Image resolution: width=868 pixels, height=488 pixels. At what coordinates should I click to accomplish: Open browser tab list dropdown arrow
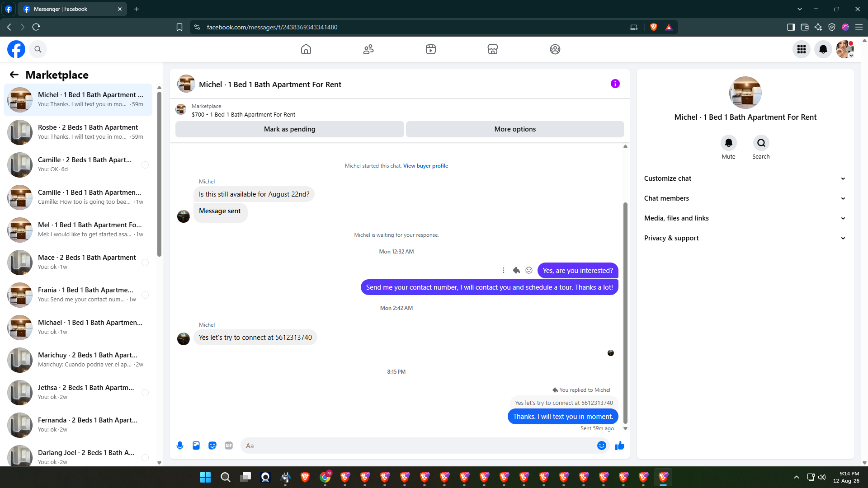(x=800, y=9)
